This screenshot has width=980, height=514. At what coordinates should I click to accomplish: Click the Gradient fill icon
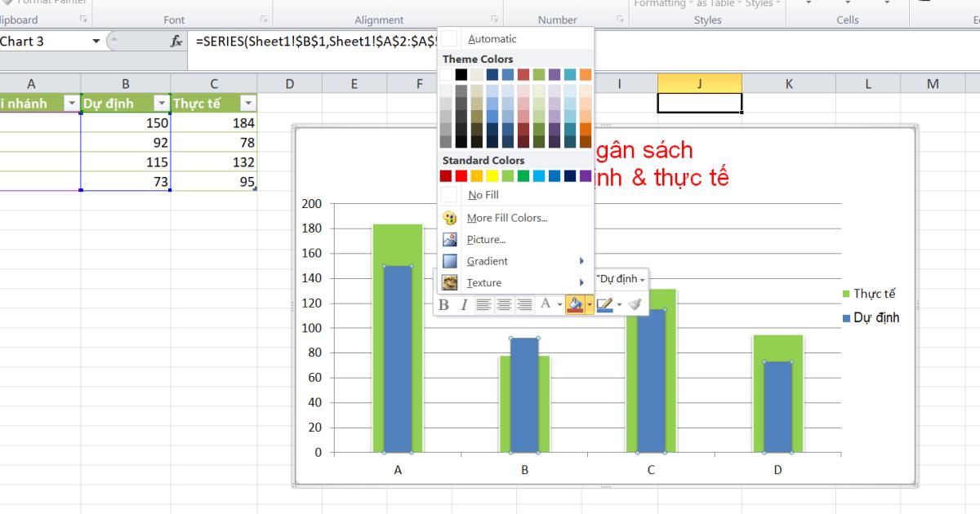pyautogui.click(x=450, y=261)
